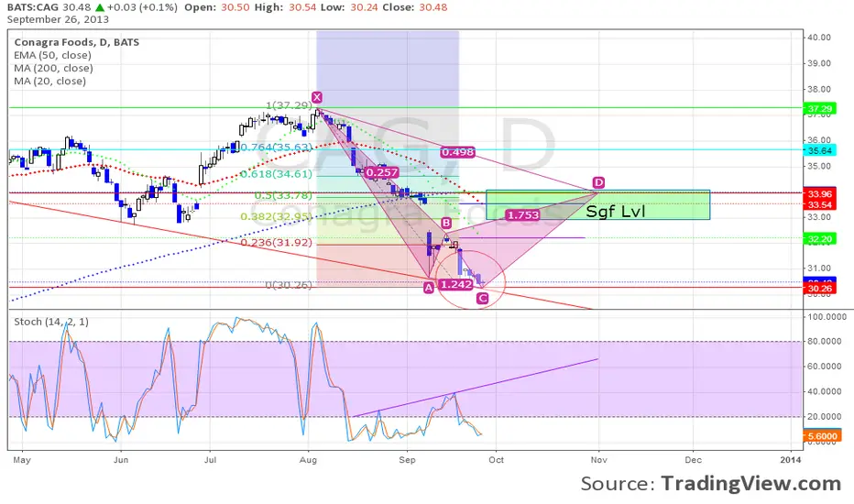Screen dimensions: 854x504
Task: Click the Fibonacci level 1(37.29) label
Action: pos(290,105)
